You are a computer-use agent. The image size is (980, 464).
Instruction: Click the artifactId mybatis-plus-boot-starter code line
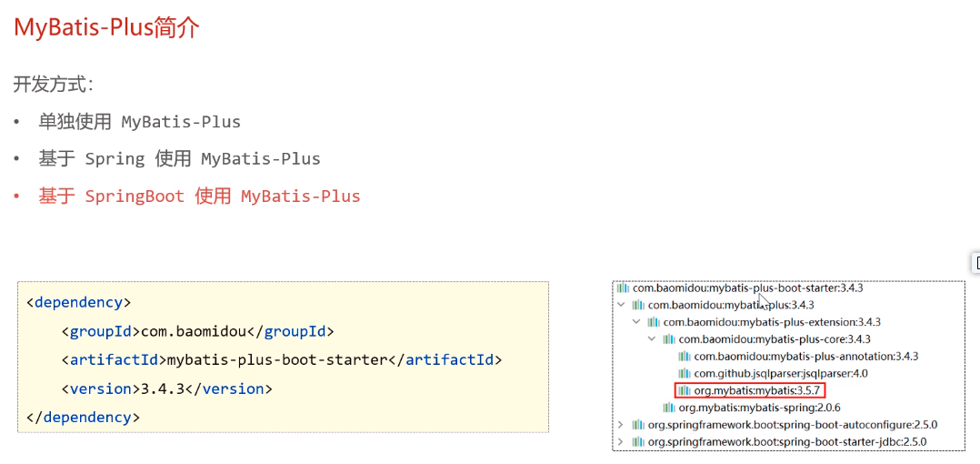(282, 360)
